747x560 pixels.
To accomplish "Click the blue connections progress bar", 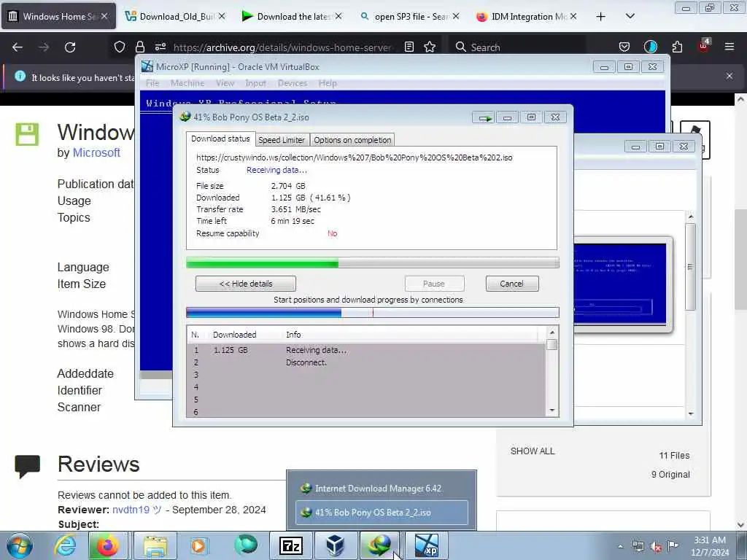I will [373, 312].
